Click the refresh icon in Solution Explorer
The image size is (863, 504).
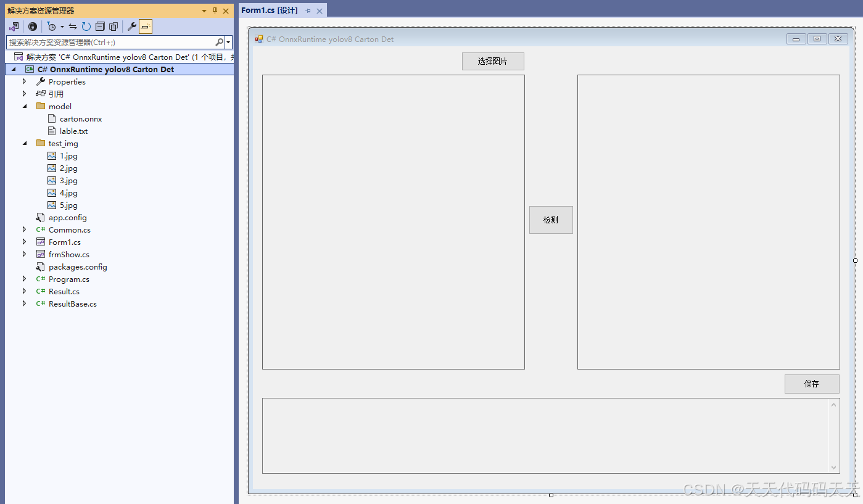point(86,27)
